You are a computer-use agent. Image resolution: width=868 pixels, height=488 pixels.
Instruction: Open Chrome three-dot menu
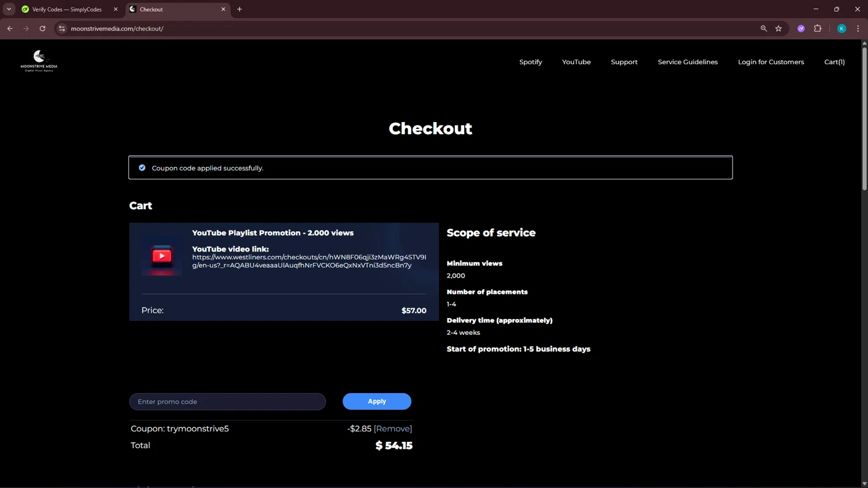click(858, 28)
